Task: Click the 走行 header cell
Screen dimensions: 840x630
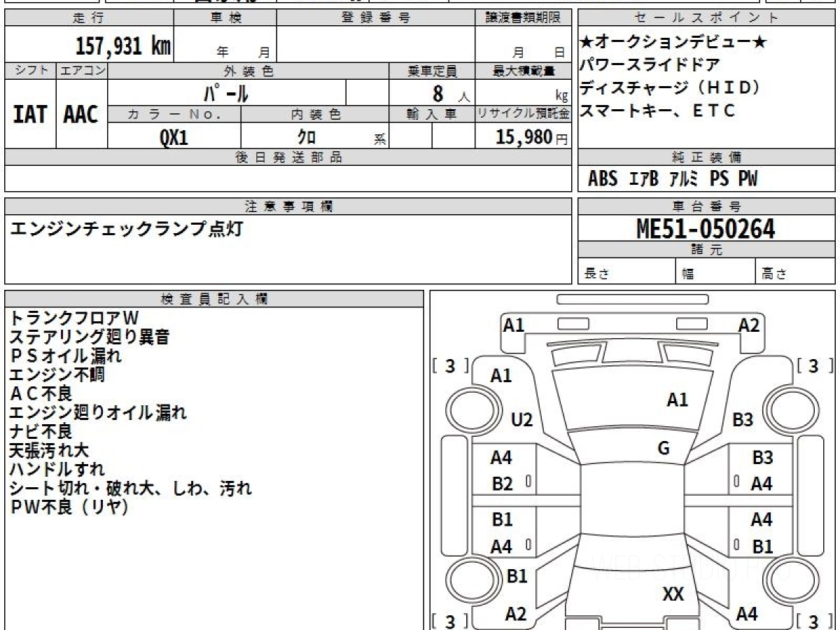Action: [x=88, y=18]
